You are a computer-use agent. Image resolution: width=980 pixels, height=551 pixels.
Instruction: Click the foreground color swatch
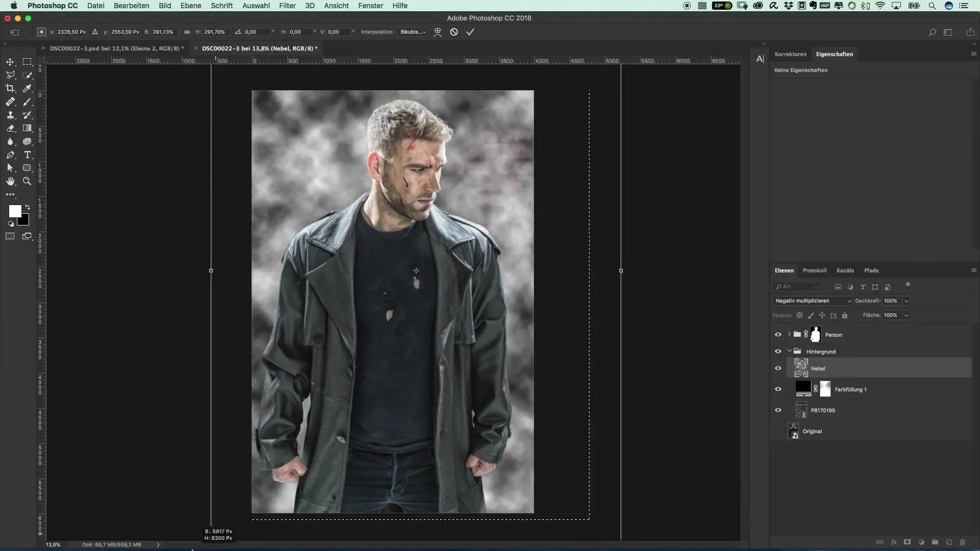click(15, 211)
